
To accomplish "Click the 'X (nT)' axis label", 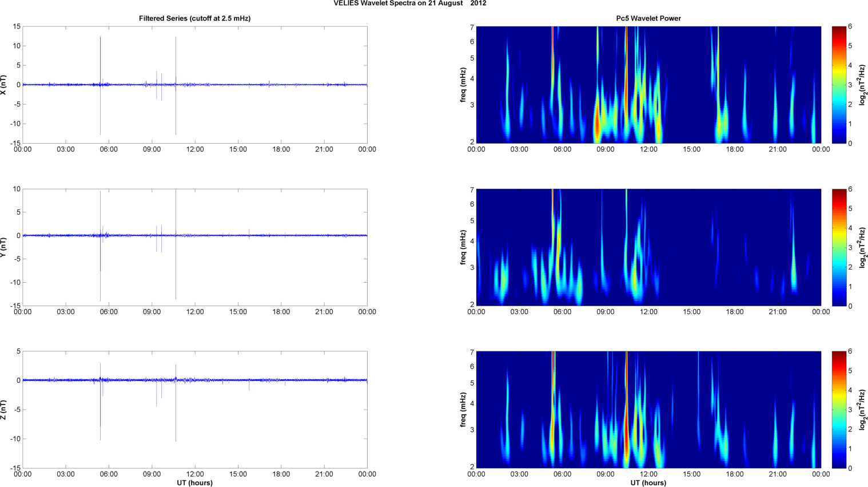I will coord(3,85).
